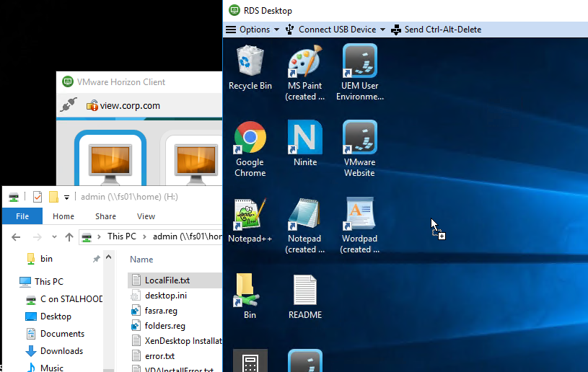Open File tab in Explorer
Screen dimensions: 588x372
coord(22,216)
